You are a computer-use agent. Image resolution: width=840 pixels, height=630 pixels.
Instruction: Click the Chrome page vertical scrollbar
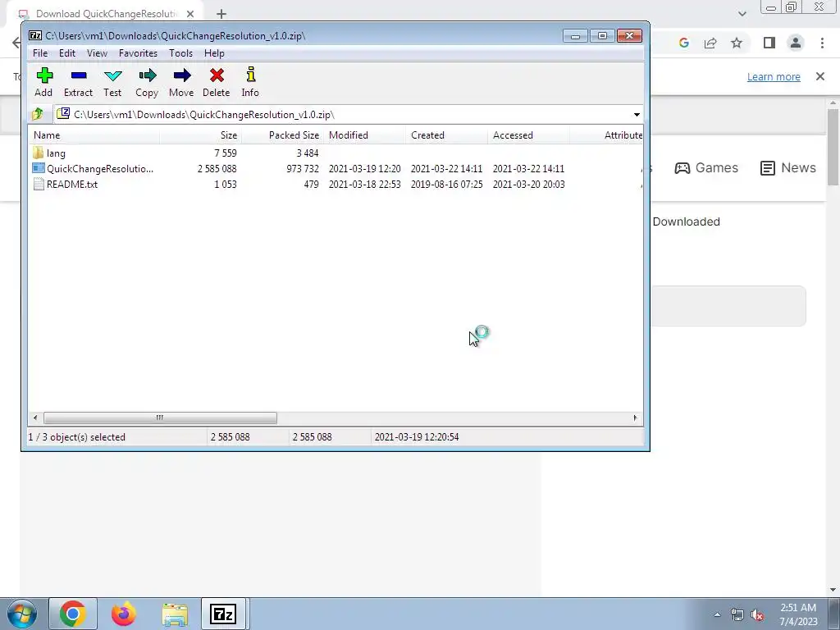[x=833, y=148]
